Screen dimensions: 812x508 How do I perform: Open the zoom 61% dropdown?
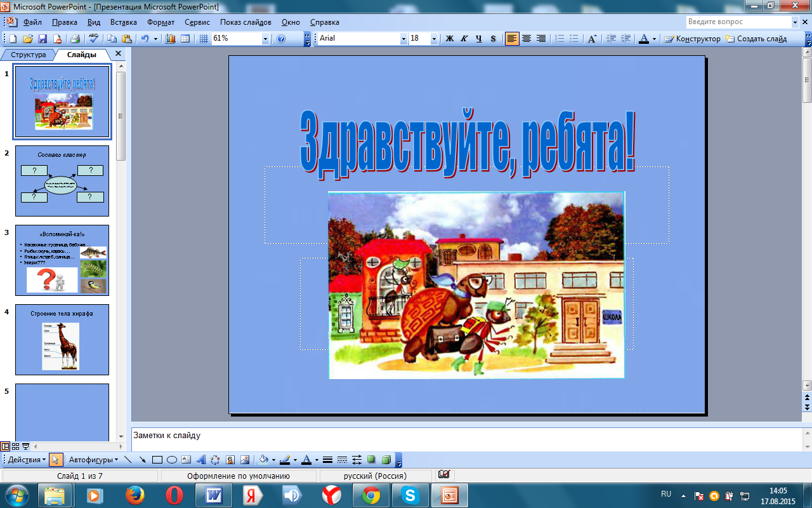tap(265, 39)
